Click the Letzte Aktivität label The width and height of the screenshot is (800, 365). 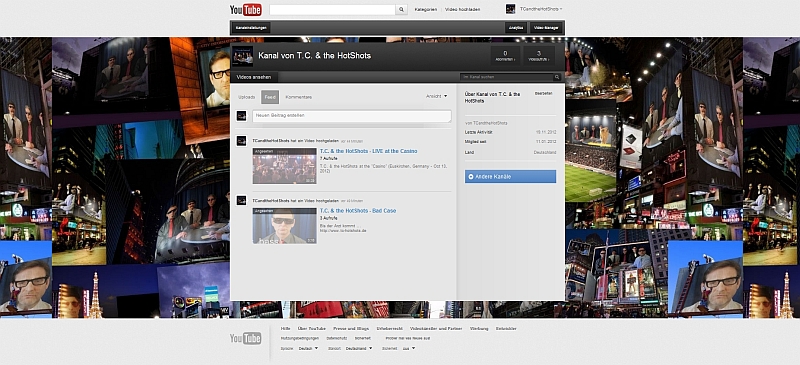click(479, 132)
